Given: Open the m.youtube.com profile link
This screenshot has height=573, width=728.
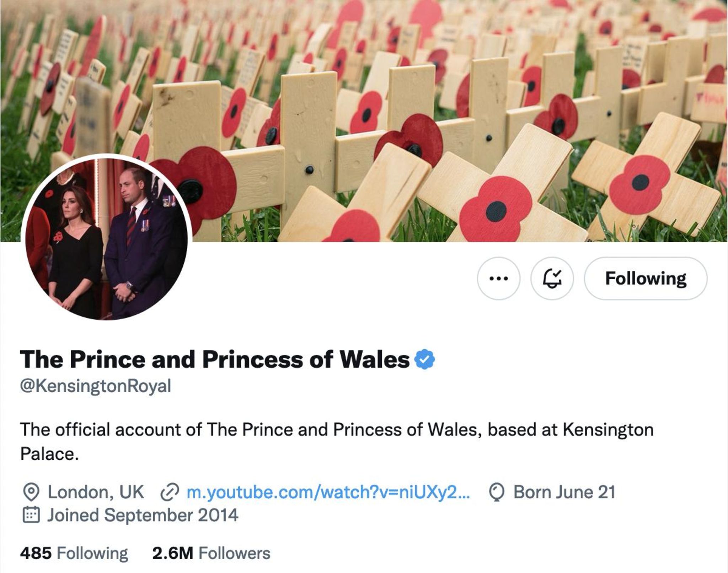Looking at the screenshot, I should 328,492.
